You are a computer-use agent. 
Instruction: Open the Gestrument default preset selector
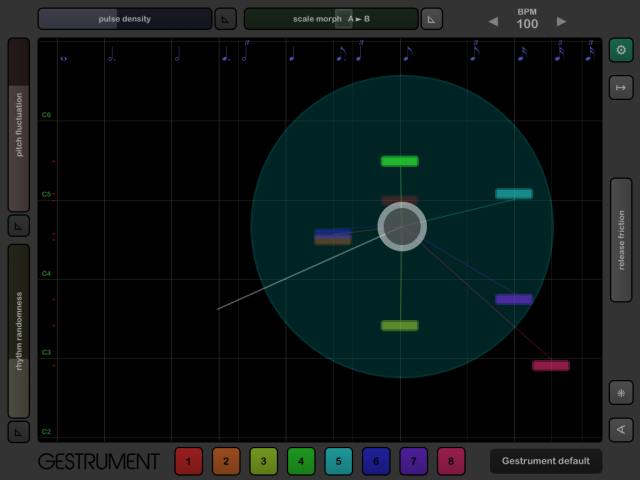pyautogui.click(x=546, y=461)
